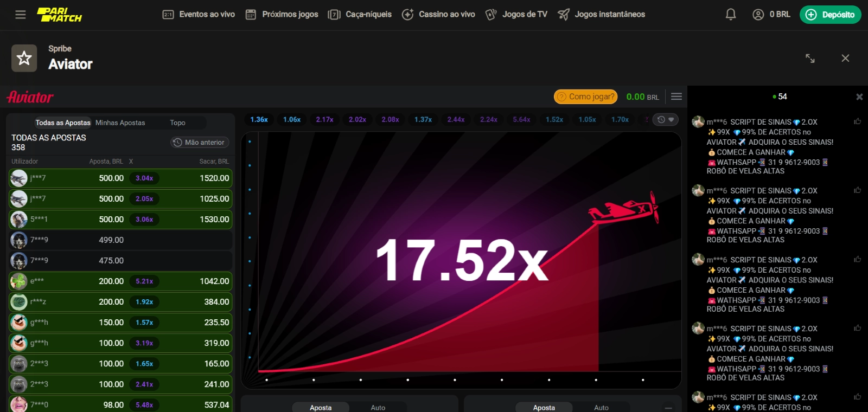
Task: Open Jogos instantâneos section
Action: pyautogui.click(x=602, y=15)
